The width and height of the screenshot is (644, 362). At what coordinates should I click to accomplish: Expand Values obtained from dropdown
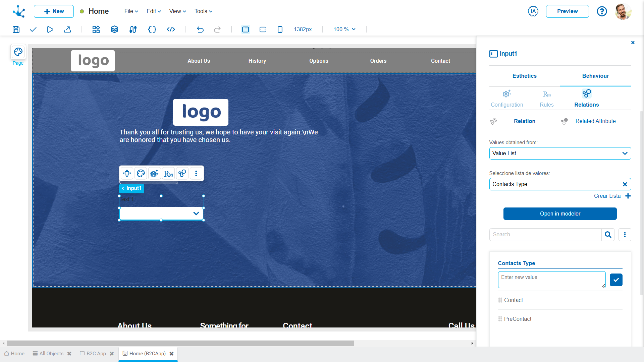[x=560, y=154]
